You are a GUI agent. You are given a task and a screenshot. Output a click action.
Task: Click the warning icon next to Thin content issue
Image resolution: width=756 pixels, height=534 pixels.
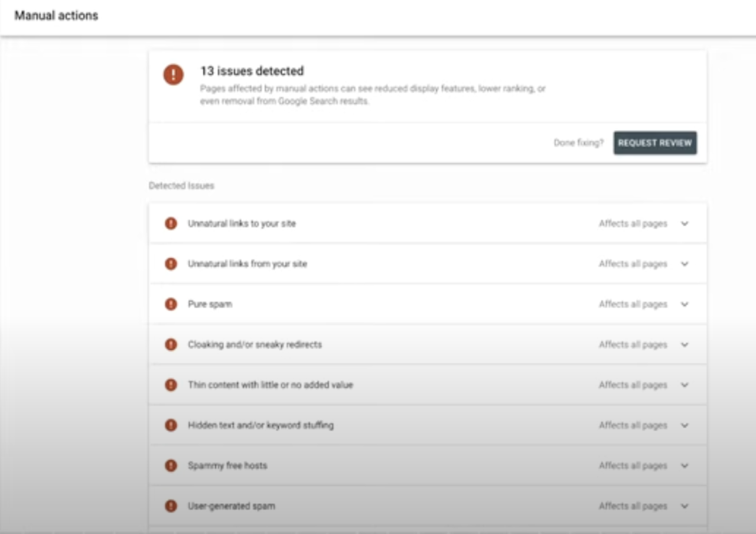pyautogui.click(x=171, y=385)
